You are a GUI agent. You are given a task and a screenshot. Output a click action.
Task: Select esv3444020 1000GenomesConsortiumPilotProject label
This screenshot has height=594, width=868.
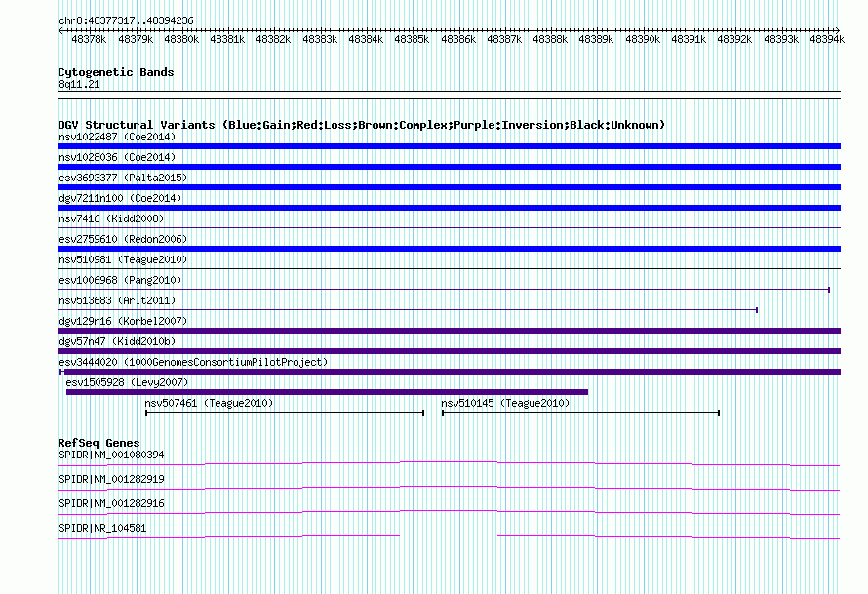(193, 362)
